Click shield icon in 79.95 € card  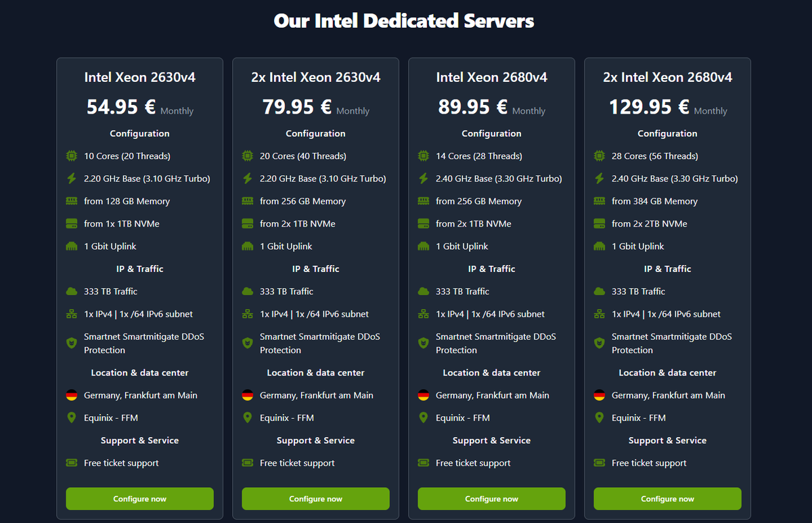[x=247, y=343]
